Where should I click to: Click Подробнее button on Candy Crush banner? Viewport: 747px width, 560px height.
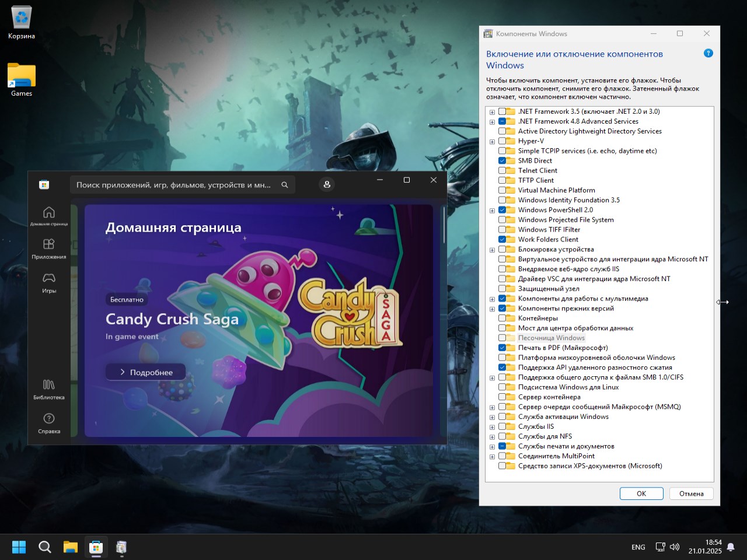click(x=146, y=372)
